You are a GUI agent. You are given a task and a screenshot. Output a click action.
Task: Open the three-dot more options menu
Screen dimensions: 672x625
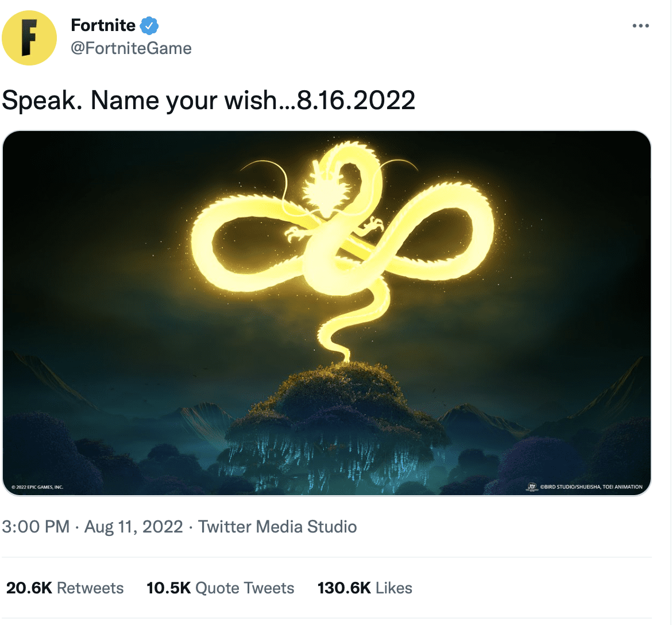[640, 26]
